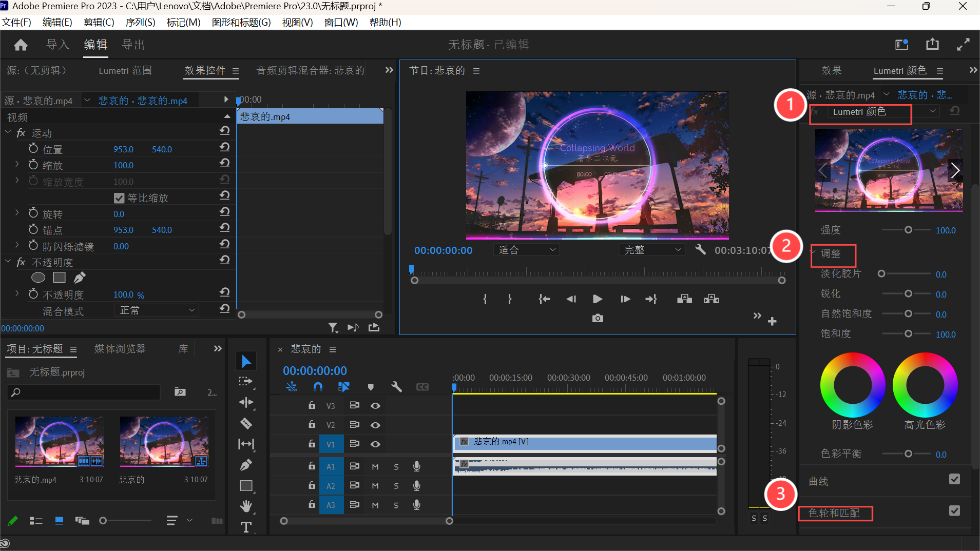Toggle Linked Selection in timeline
The image size is (980, 551).
coord(344,387)
